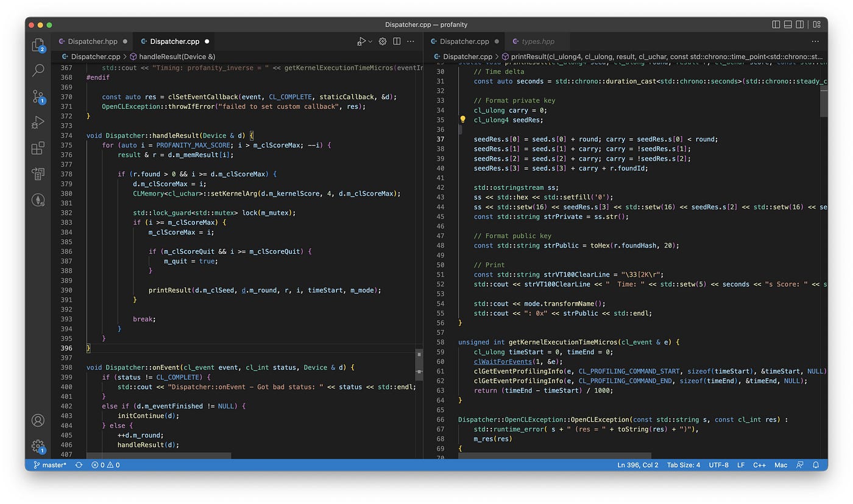Open the Explorer view in activity bar
853x504 pixels.
38,45
